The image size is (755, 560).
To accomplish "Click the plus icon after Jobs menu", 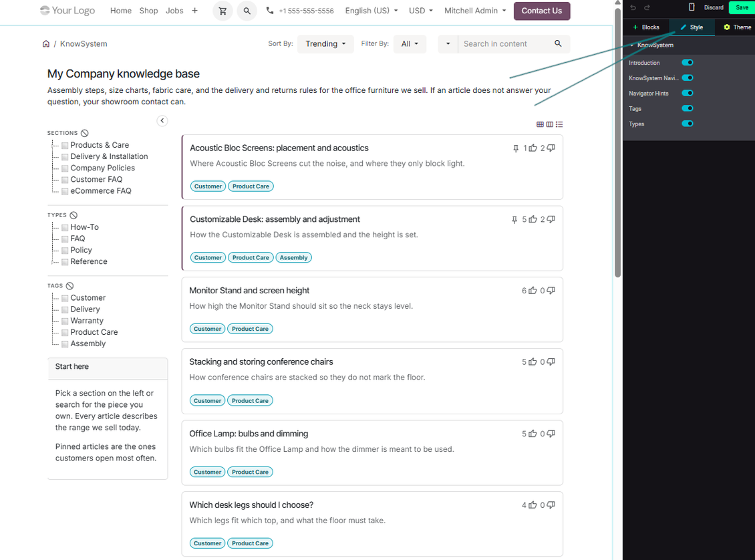I will click(194, 11).
